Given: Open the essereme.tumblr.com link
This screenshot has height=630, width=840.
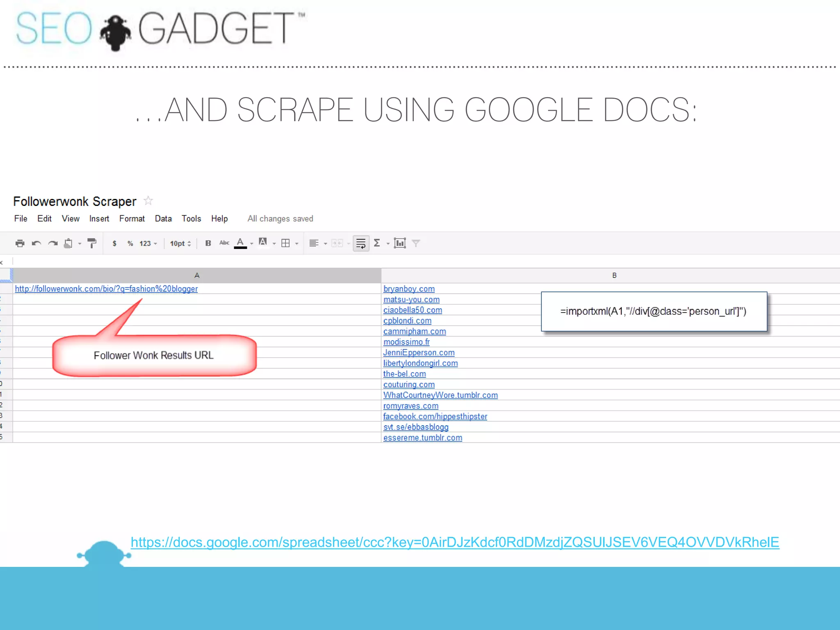Looking at the screenshot, I should click(423, 438).
